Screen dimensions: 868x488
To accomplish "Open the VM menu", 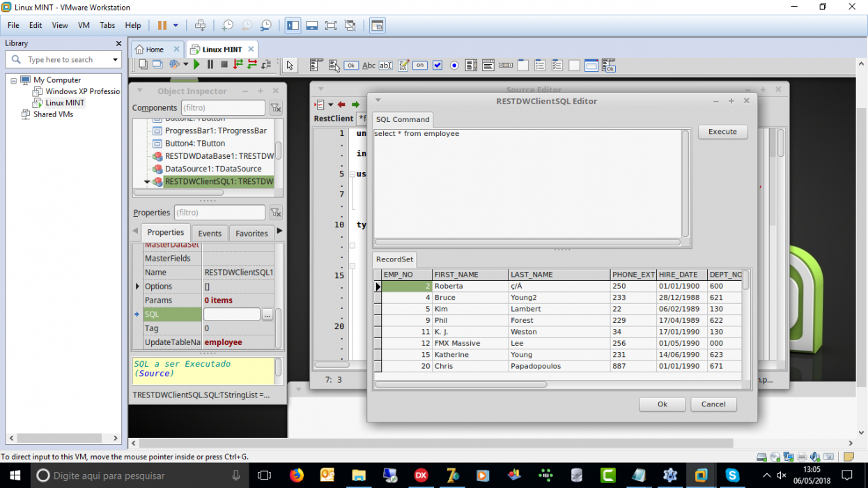I will pos(84,25).
